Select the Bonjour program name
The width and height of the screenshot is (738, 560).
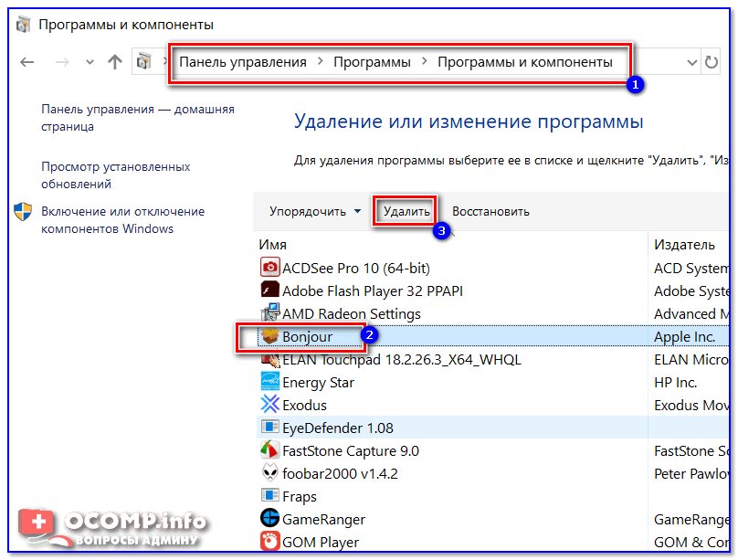pos(307,337)
